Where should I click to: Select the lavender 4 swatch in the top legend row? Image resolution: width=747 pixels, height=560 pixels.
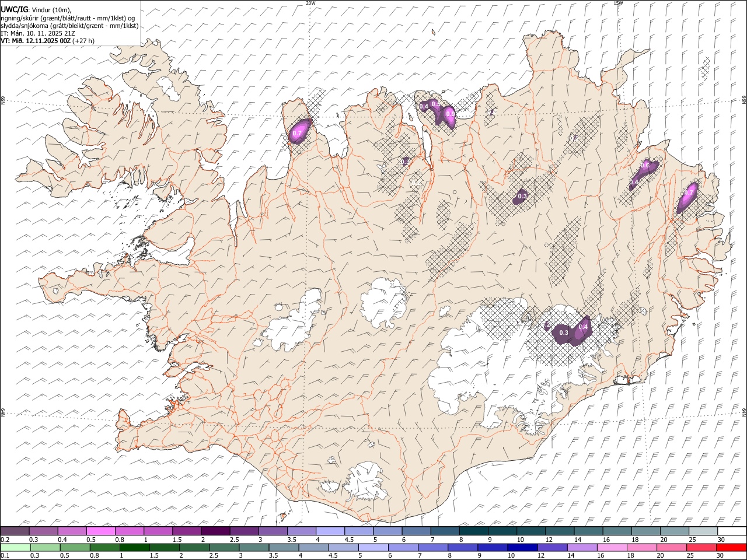330,531
